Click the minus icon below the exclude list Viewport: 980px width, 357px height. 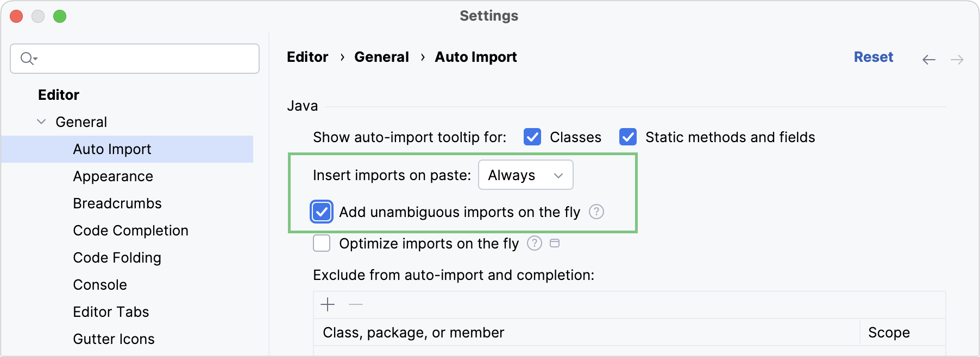click(x=356, y=304)
